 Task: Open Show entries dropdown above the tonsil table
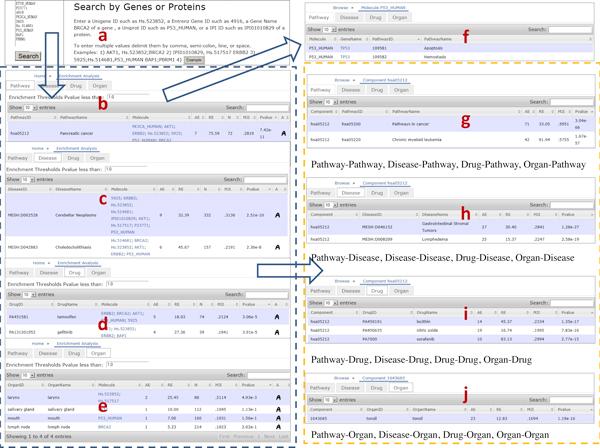coord(331,400)
